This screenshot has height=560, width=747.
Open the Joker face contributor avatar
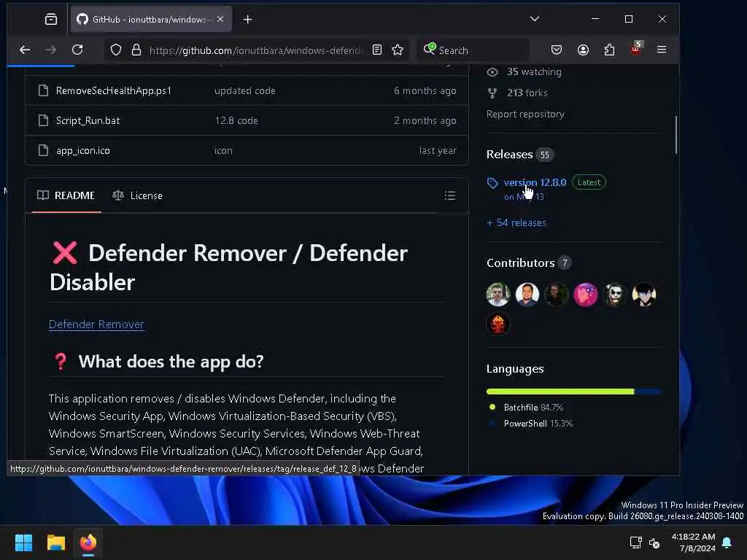tap(614, 295)
